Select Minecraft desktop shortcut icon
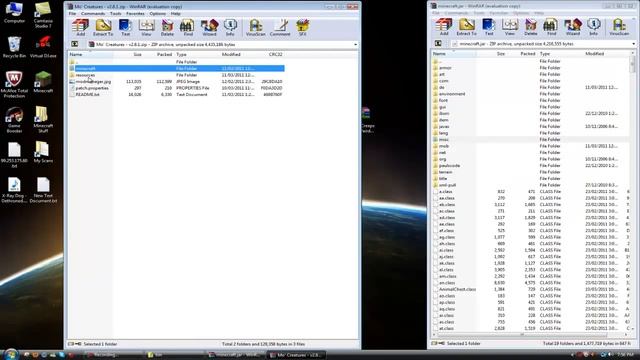The image size is (640, 360). tap(43, 82)
